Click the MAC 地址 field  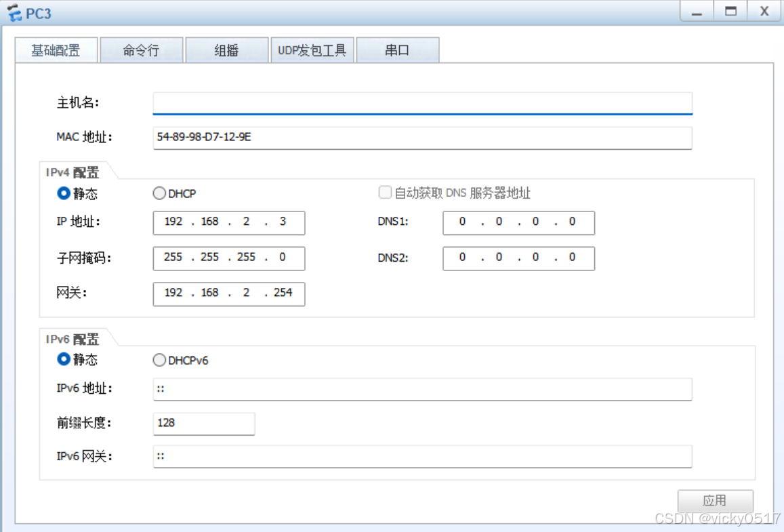(423, 138)
